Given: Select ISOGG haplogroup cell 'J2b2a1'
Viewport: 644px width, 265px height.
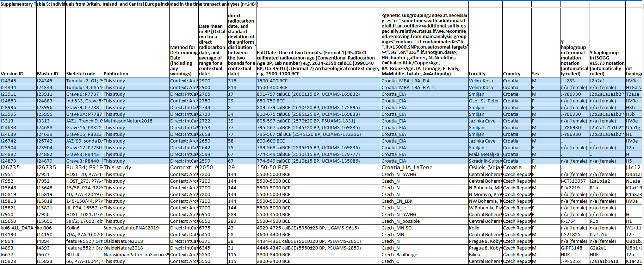Looking at the screenshot, I should 607,81.
